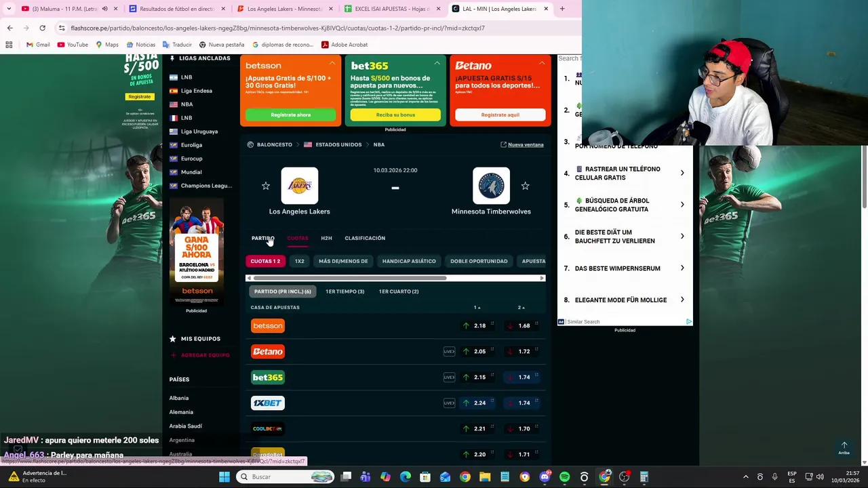Select DOBLE OPORTUNIDAD odds tab
Image resolution: width=868 pixels, height=488 pixels.
479,261
